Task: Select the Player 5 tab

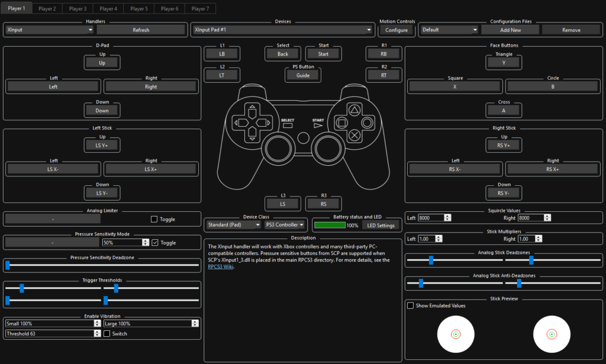Action: (138, 8)
